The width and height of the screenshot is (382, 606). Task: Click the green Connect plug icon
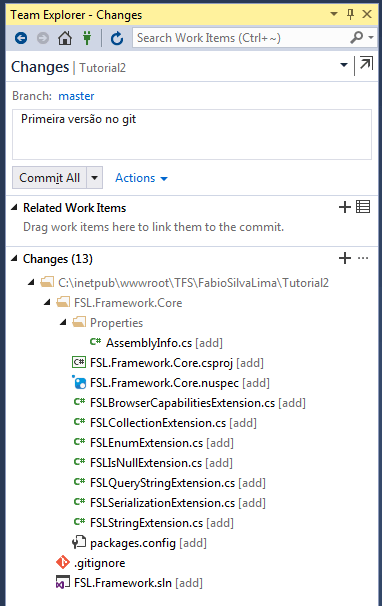click(87, 38)
